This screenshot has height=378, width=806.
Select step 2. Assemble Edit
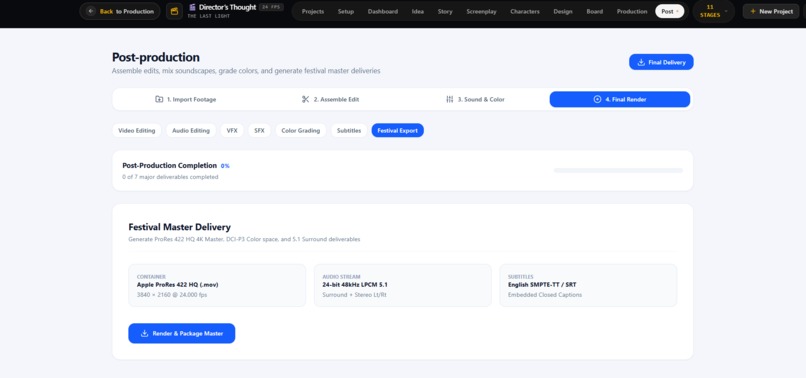330,99
